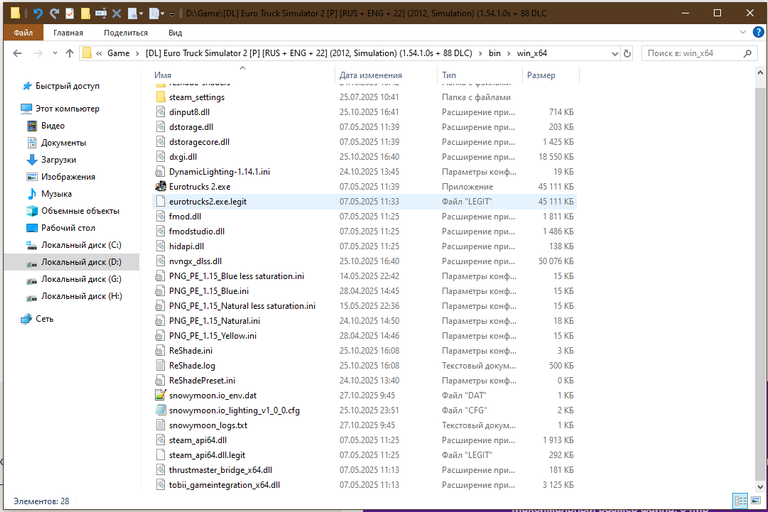Screen dimensions: 768x512
Task: Click the Undo icon in quick access toolbar
Action: [38, 13]
